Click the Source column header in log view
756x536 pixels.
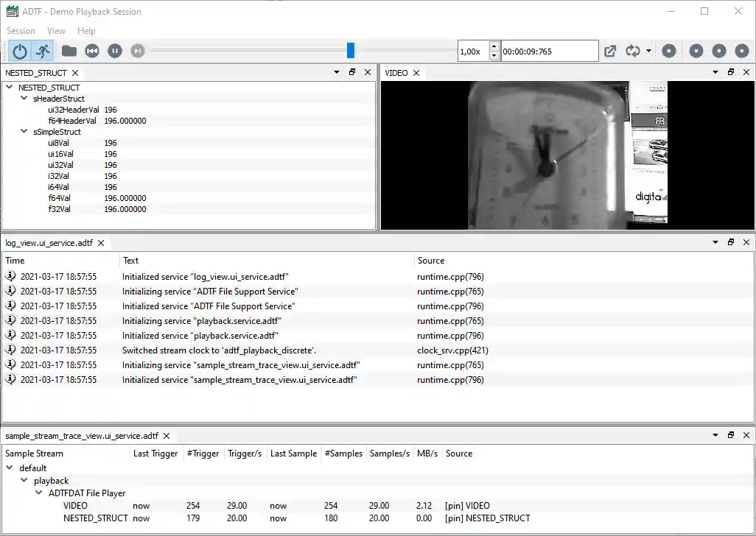tap(431, 261)
